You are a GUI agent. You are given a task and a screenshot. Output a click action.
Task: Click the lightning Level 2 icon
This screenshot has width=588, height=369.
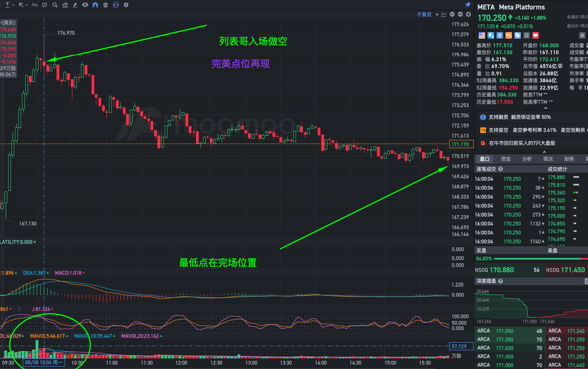pos(491,35)
